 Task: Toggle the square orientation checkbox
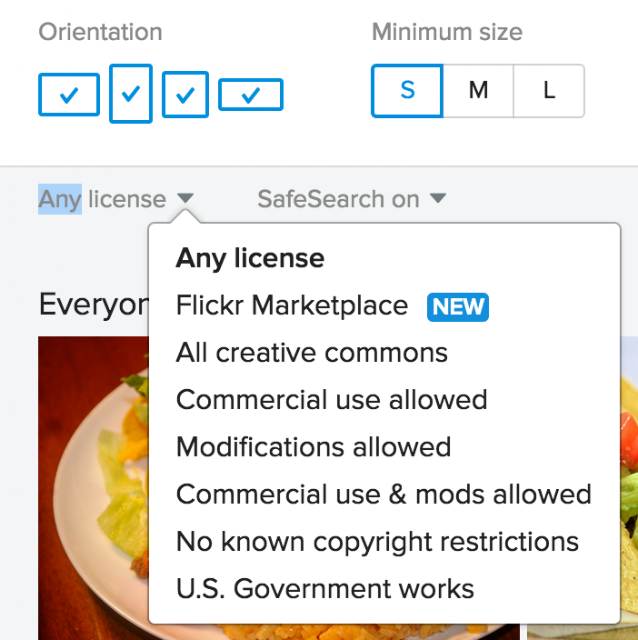click(185, 95)
